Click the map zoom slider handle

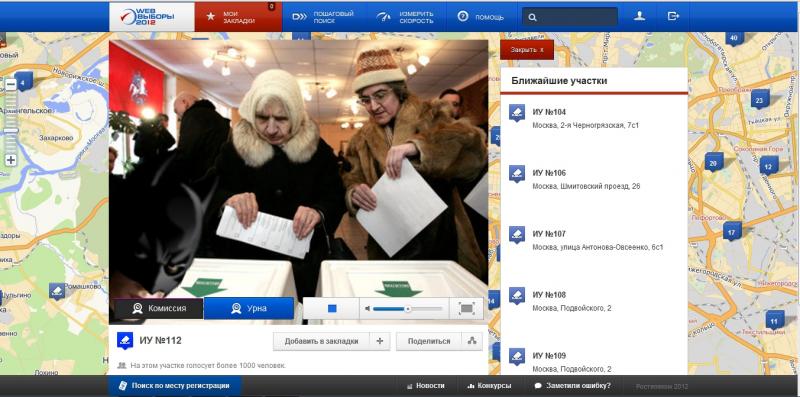11,131
